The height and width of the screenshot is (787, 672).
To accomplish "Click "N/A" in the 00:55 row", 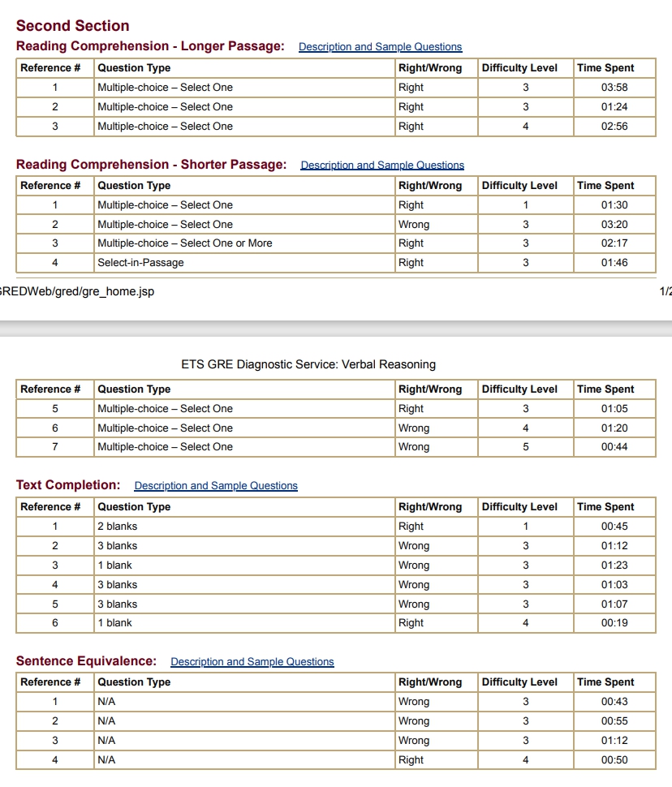I will pyautogui.click(x=106, y=721).
